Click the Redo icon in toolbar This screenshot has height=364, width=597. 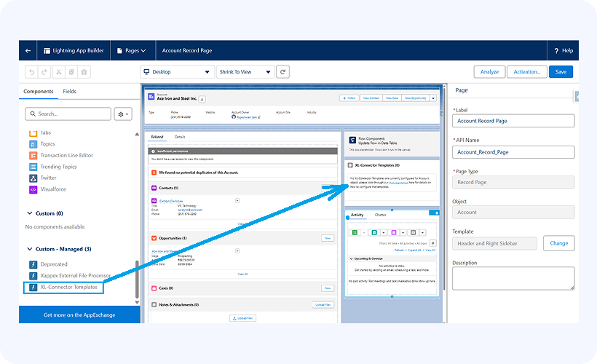[x=44, y=72]
